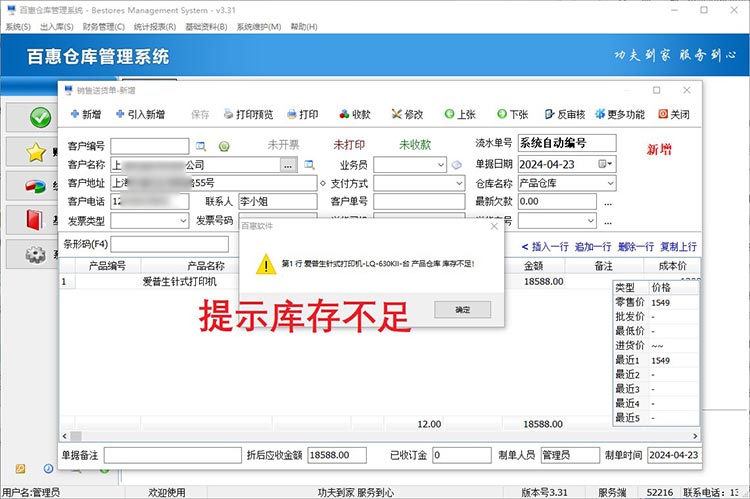Click the pie chart sidebar icon
750x499 pixels.
[35, 187]
